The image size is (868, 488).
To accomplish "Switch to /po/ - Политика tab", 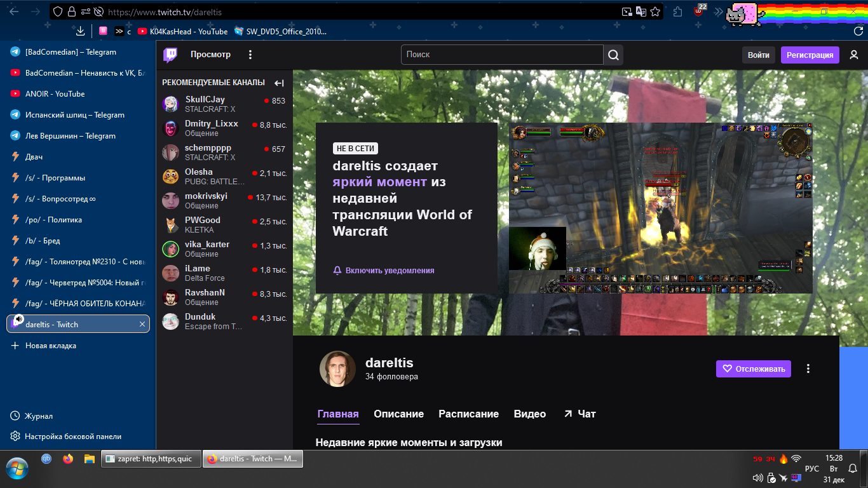I will click(78, 219).
